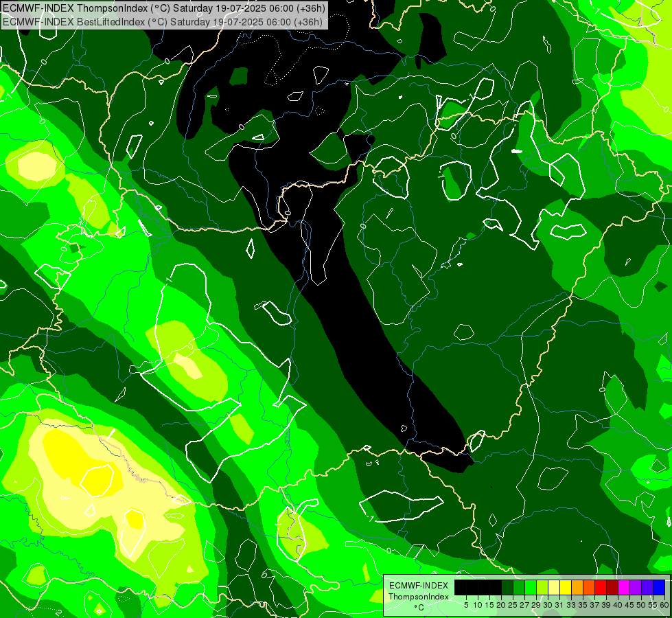Click the legend scale value '5'

click(x=466, y=605)
